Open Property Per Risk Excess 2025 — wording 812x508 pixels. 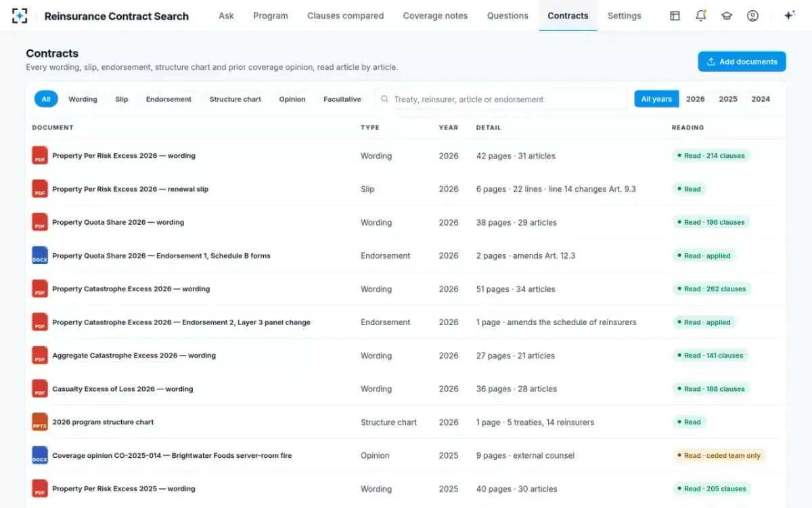click(124, 488)
